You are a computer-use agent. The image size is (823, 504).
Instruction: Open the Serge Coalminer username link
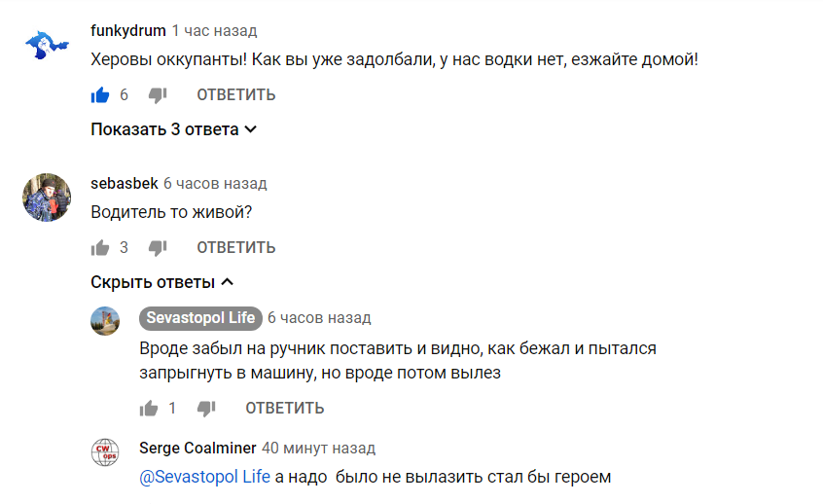pyautogui.click(x=197, y=448)
